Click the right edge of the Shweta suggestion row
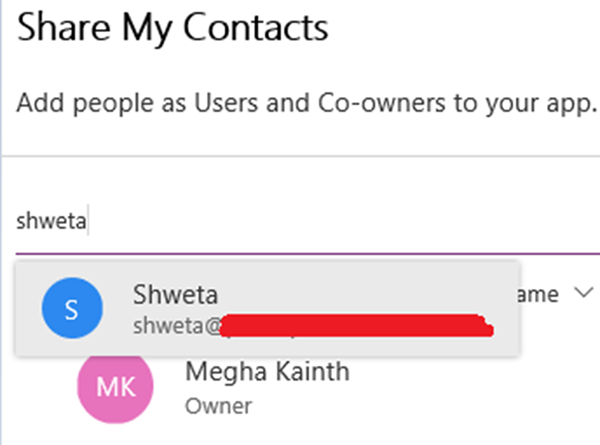Image resolution: width=600 pixels, height=445 pixels. pos(505,309)
